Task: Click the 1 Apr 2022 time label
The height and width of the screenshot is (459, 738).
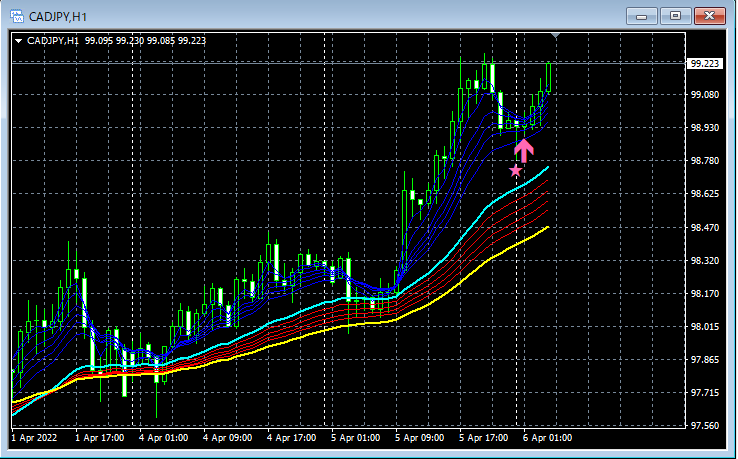Action: pyautogui.click(x=34, y=438)
